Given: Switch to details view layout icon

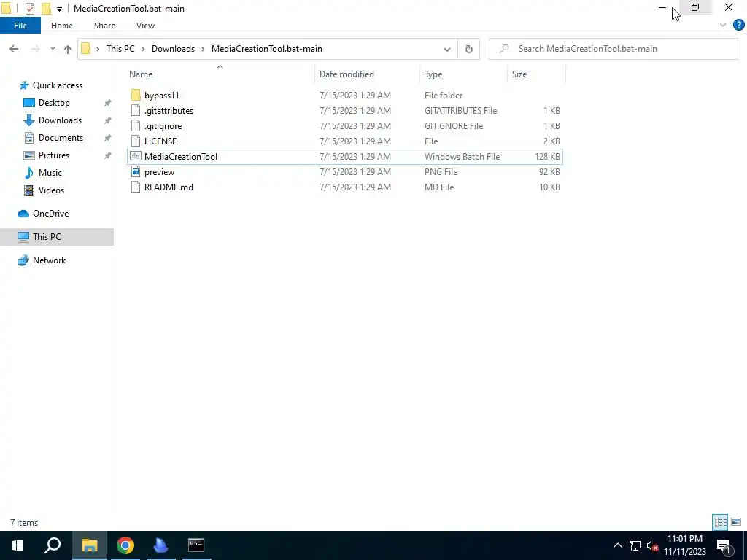Looking at the screenshot, I should (720, 522).
